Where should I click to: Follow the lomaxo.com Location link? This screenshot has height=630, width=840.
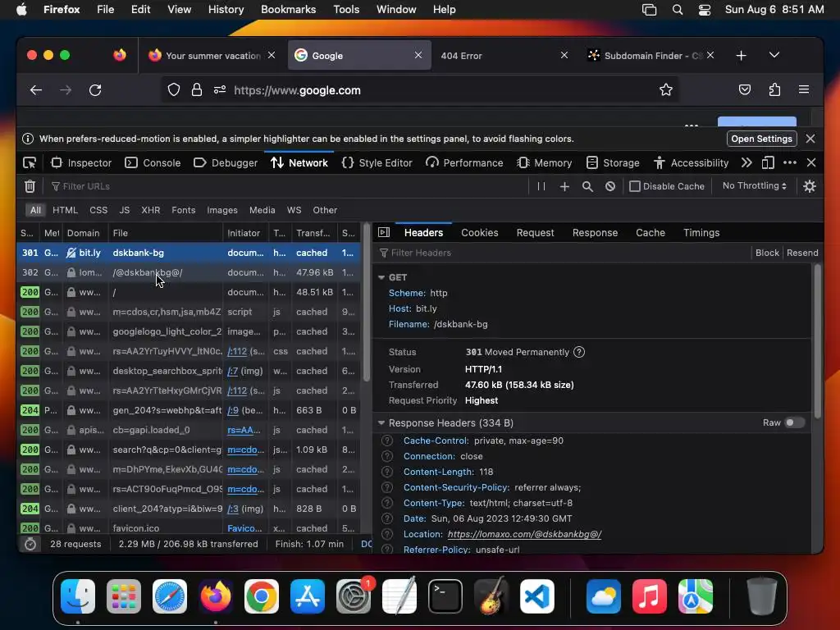tap(524, 534)
